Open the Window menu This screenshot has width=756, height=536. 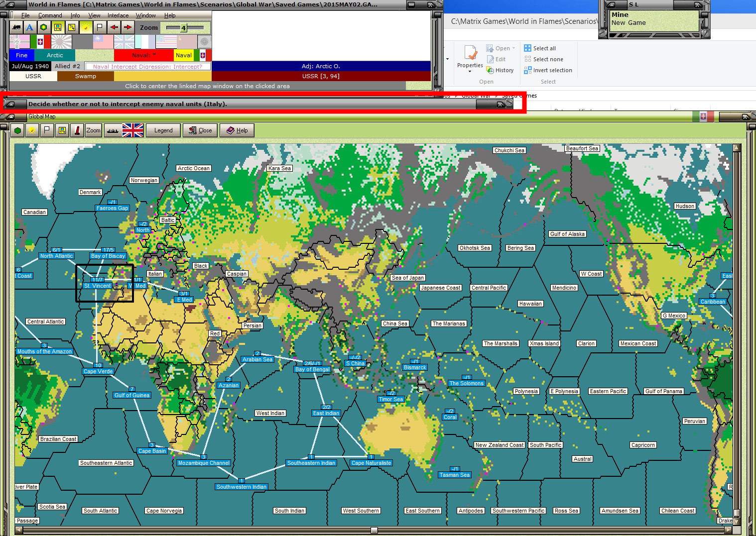(x=146, y=15)
